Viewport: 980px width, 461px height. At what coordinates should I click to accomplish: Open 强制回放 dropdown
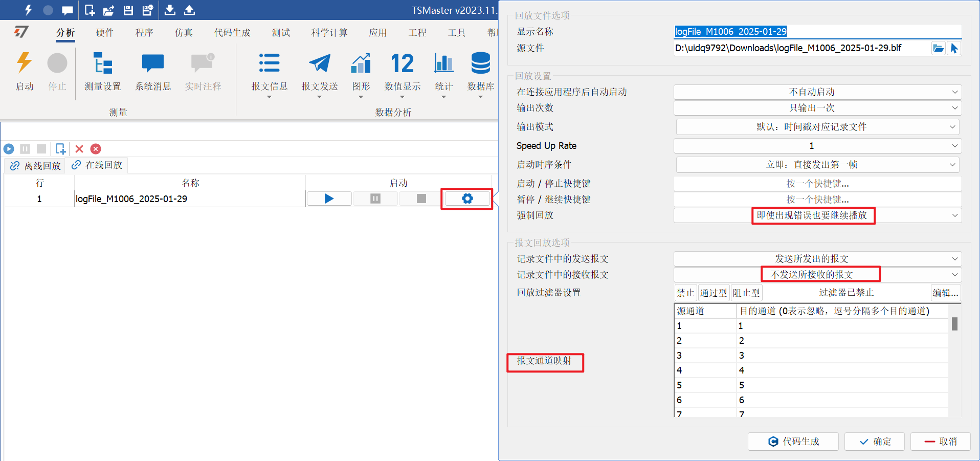817,215
